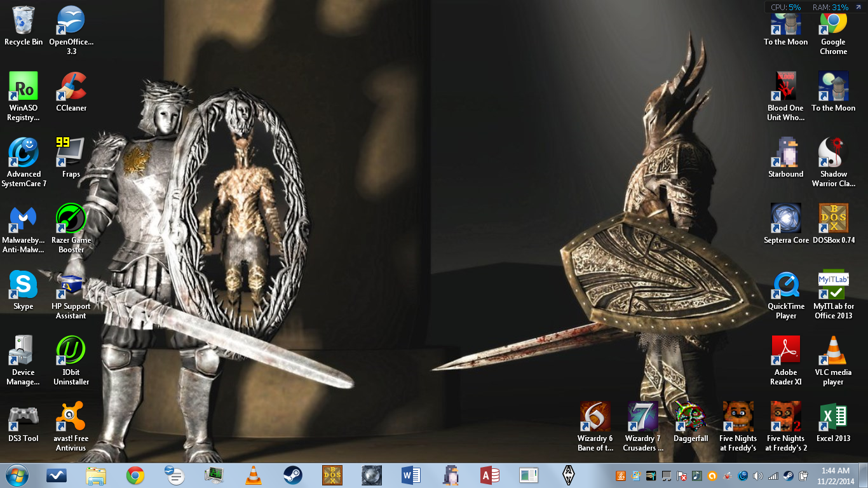The width and height of the screenshot is (868, 488).
Task: Launch the VLC cone pinned on taskbar
Action: (253, 475)
